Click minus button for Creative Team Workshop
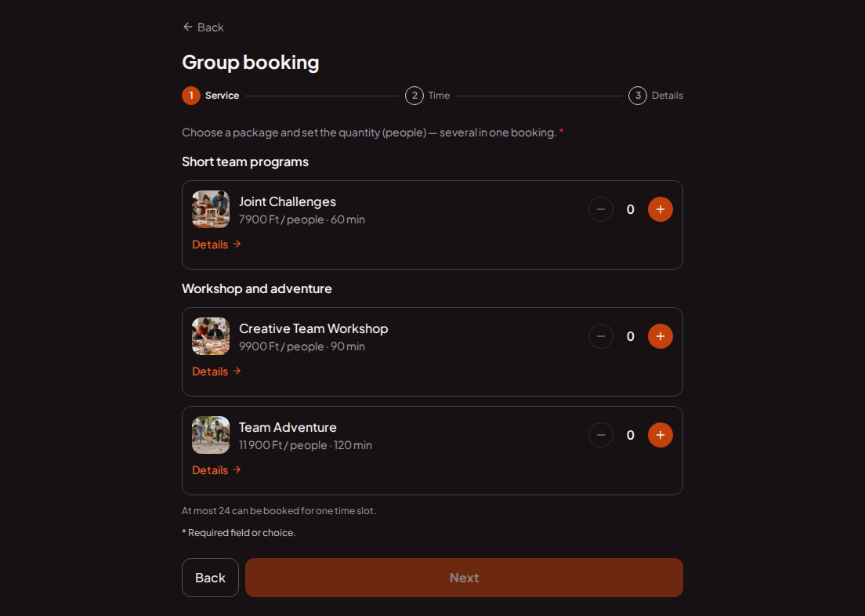Viewport: 865px width, 616px height. pos(601,336)
